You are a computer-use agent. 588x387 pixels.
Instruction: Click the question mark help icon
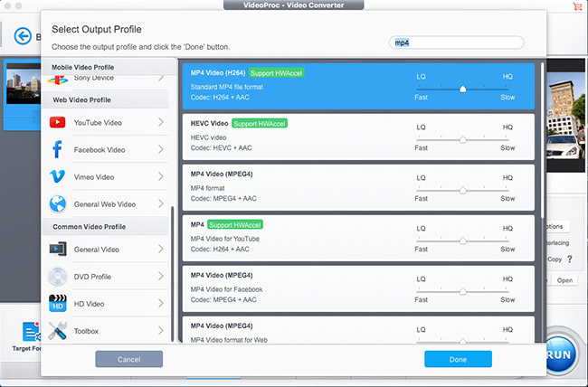pyautogui.click(x=570, y=260)
